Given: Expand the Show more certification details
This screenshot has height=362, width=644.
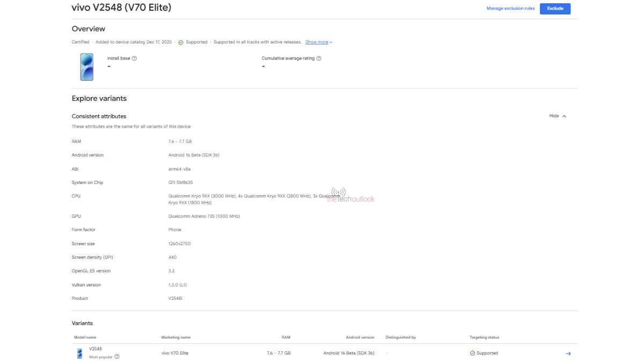Looking at the screenshot, I should click(x=317, y=42).
